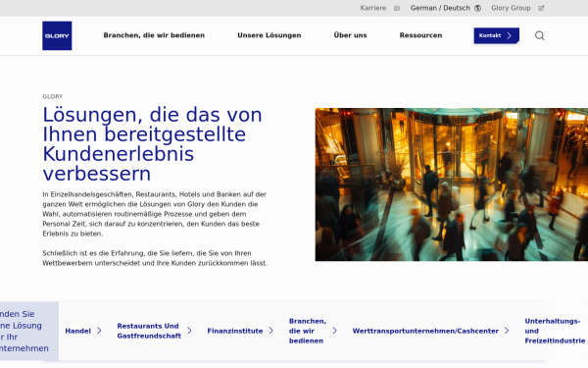This screenshot has width=588, height=368.
Task: Click the external link icon beside Glory Group
Action: (x=541, y=8)
